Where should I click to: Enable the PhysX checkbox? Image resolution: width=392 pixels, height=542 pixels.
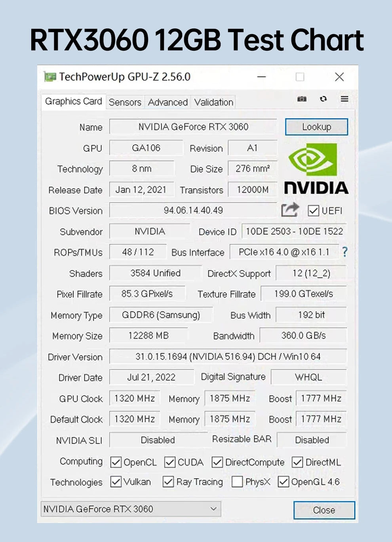coord(237,482)
